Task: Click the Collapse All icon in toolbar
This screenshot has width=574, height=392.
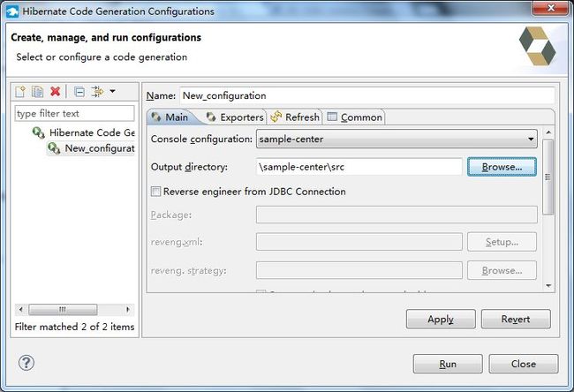Action: coord(79,92)
